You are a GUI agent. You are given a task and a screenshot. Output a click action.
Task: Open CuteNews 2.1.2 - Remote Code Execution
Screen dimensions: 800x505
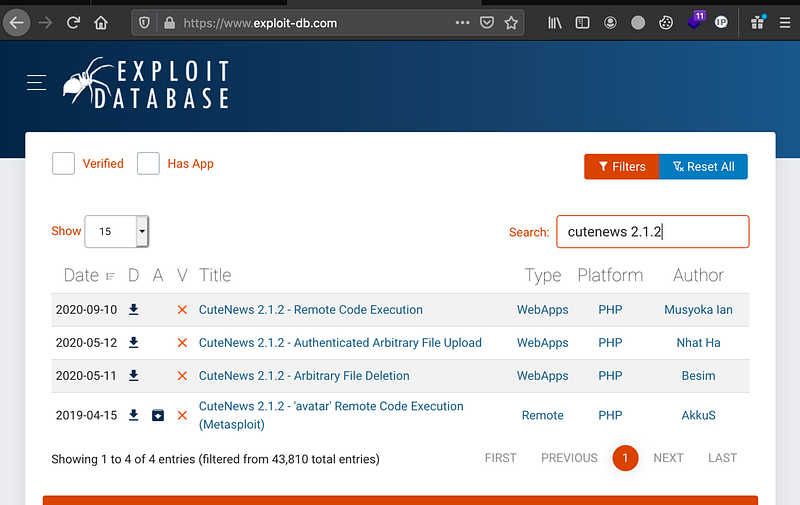click(311, 310)
